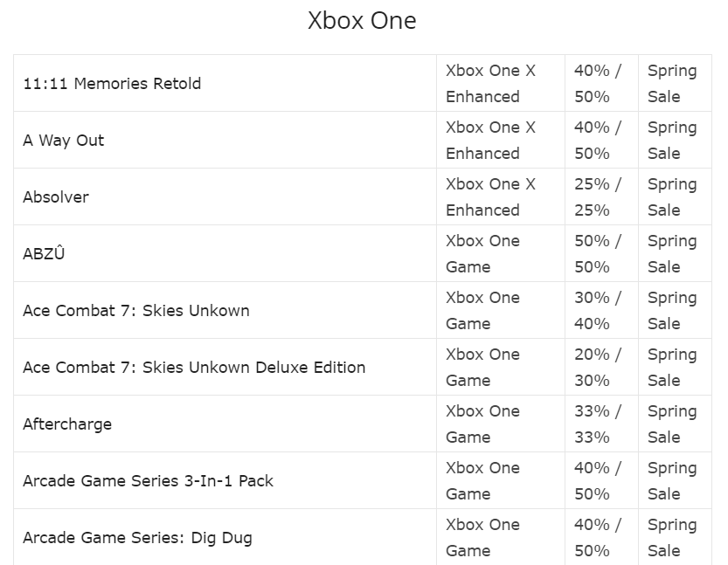Click Spring Sale in the Dig Dug row

pos(672,538)
